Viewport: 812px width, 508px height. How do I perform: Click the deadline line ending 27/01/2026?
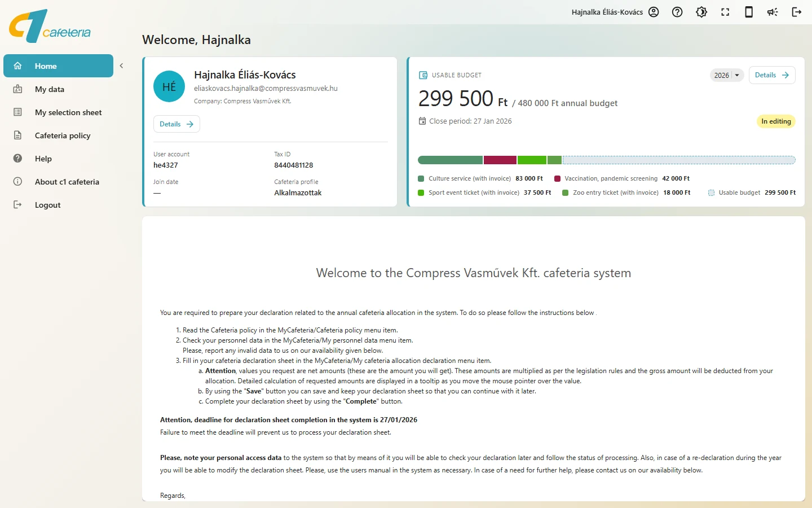[289, 420]
